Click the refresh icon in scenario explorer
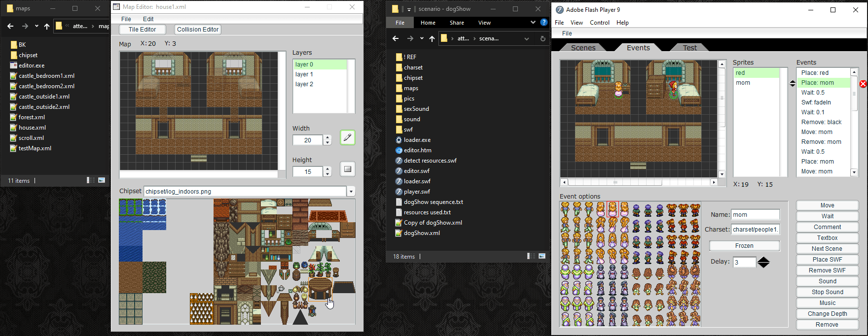This screenshot has width=868, height=336. pos(542,38)
